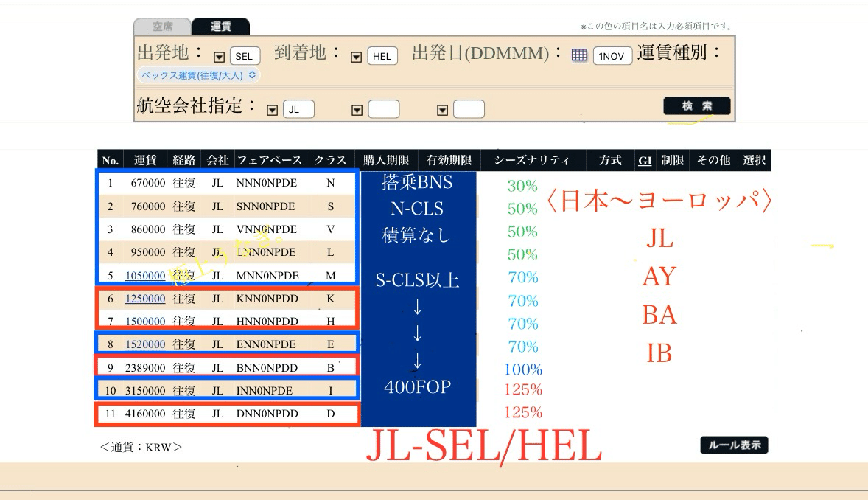Select the 運賃 tab
Screen dimensions: 868x500
pos(221,27)
